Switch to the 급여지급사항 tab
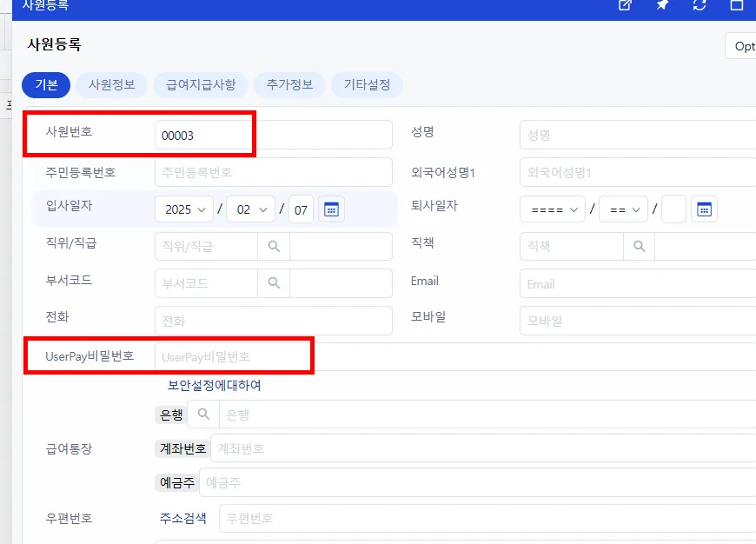The image size is (756, 544). point(201,85)
